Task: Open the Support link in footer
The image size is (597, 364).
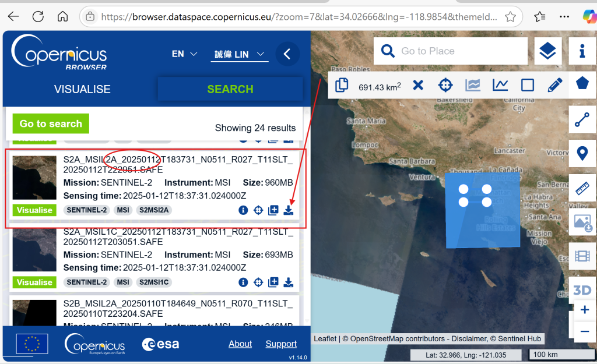Action: point(281,344)
